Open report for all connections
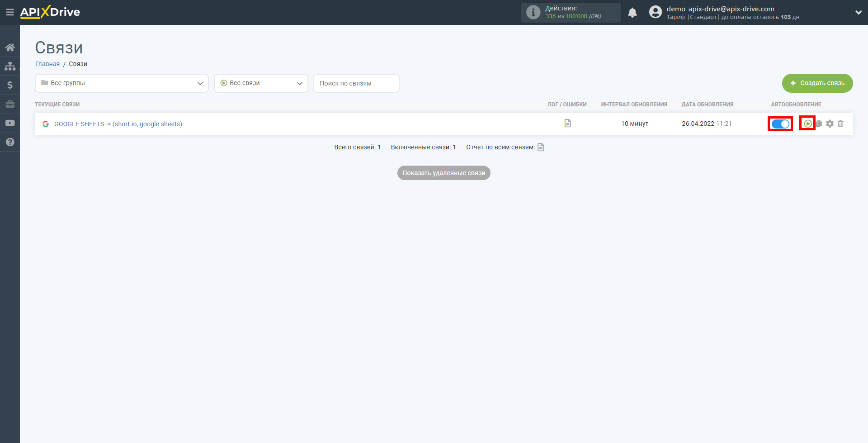The height and width of the screenshot is (443, 868). coord(541,147)
